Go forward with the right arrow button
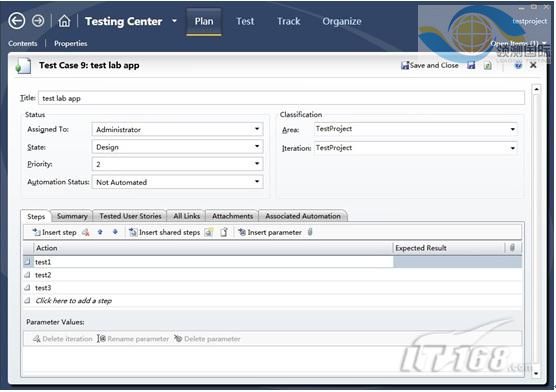The height and width of the screenshot is (392, 556). coord(38,21)
